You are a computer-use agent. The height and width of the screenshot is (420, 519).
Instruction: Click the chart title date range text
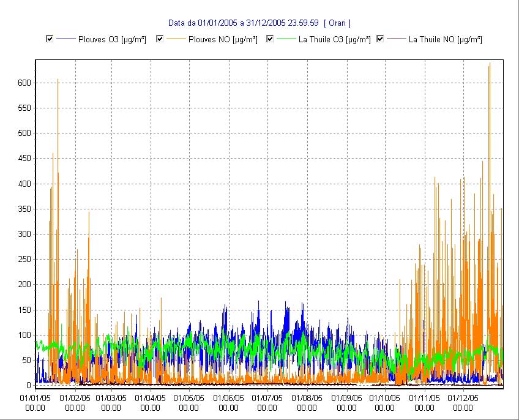point(244,23)
